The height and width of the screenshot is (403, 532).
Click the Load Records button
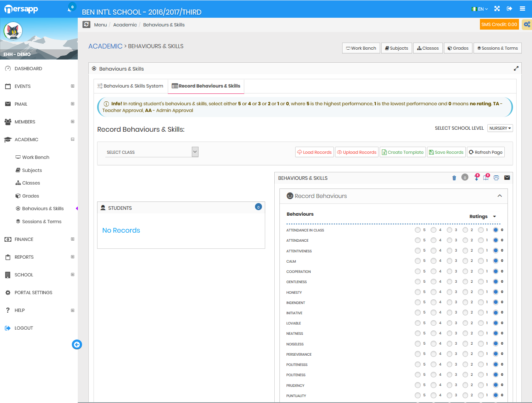pos(315,152)
